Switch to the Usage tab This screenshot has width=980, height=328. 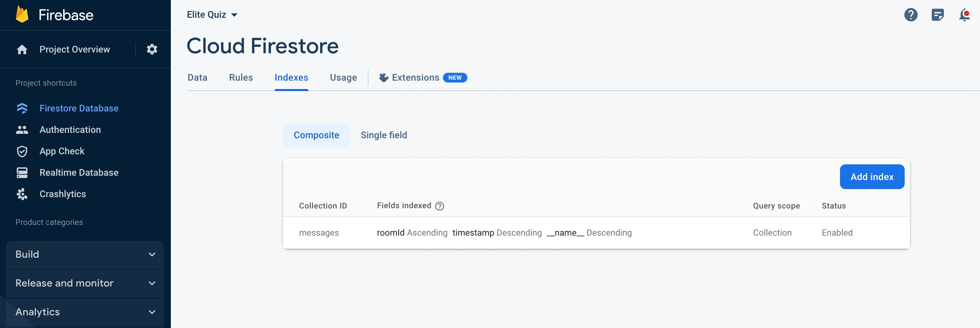343,78
